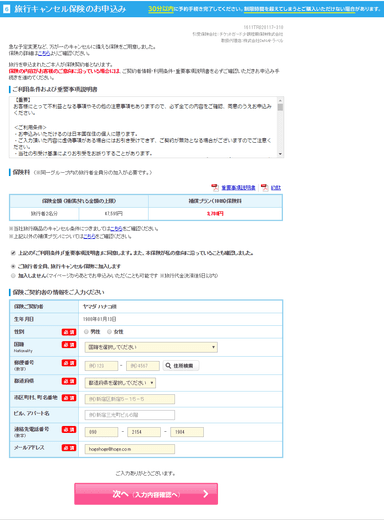Toggle the terms agreement checkbox
Image resolution: width=384 pixels, height=520 pixels.
coord(13,253)
